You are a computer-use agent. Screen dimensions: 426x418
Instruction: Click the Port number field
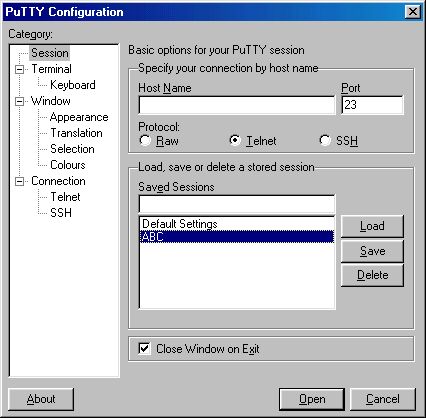tap(372, 105)
